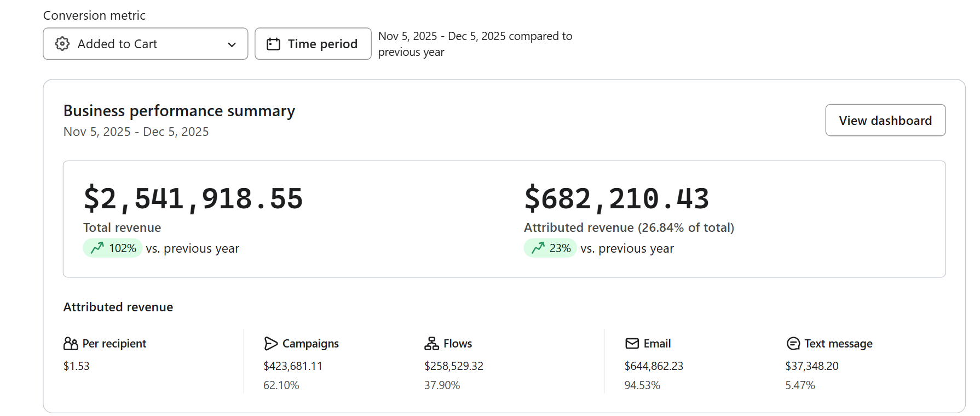Click the 102% vs. previous year badge
The height and width of the screenshot is (416, 980).
[x=113, y=248]
